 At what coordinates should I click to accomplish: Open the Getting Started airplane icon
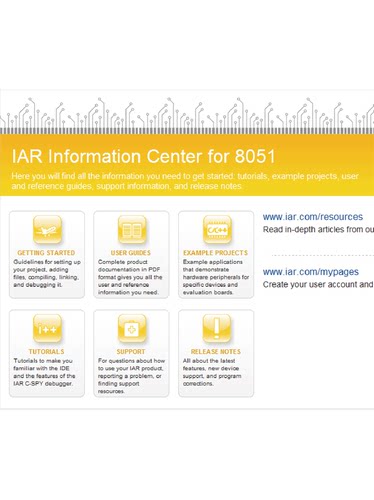tap(47, 230)
